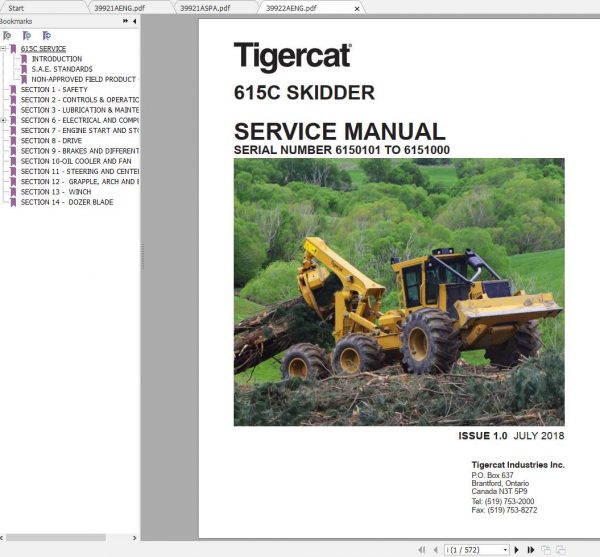Click the 'Fax: (519) 753-8272' text
The width and height of the screenshot is (600, 557).
coord(504,510)
